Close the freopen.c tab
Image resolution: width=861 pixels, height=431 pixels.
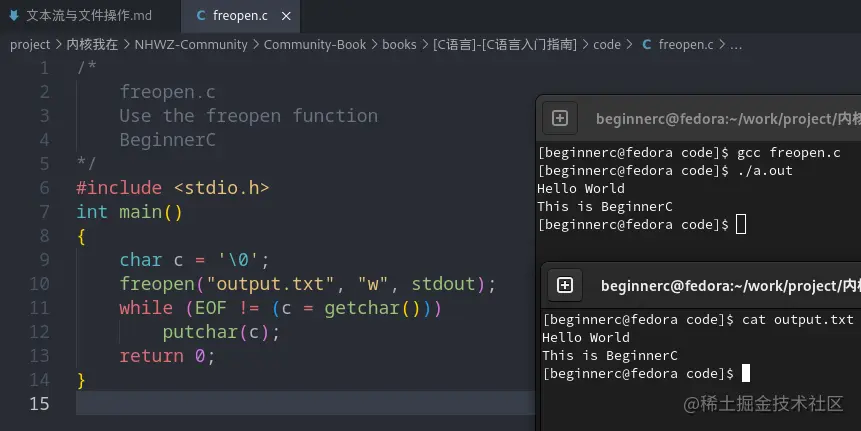click(x=286, y=16)
